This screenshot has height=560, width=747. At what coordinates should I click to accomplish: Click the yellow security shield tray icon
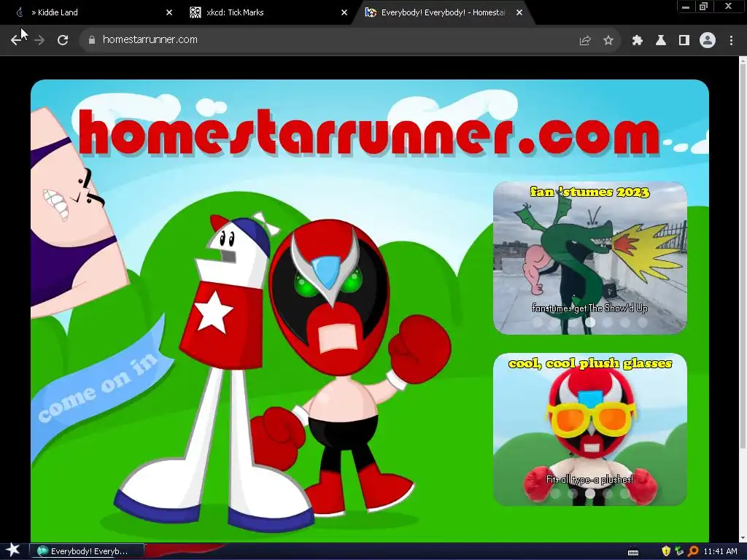666,551
